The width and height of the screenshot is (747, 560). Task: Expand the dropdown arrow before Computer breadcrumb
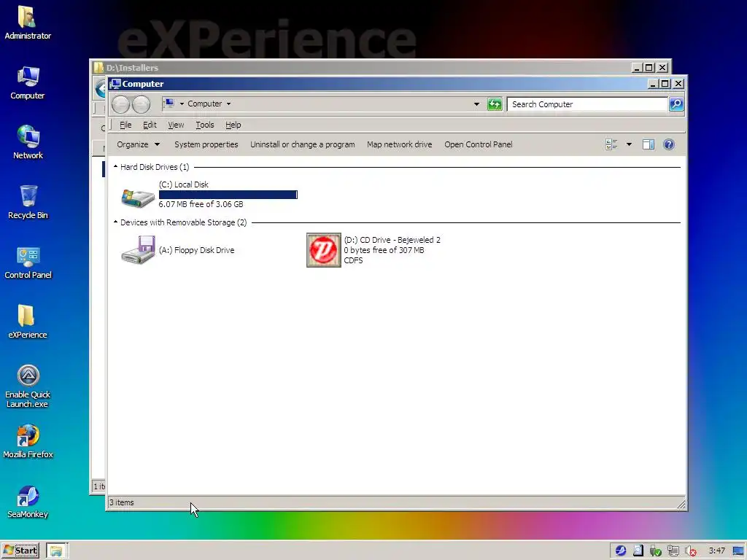tap(182, 104)
